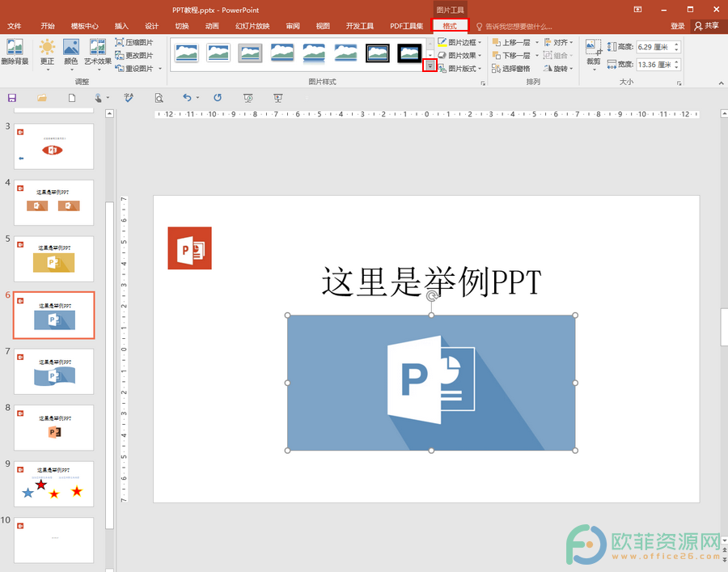This screenshot has width=728, height=572.
Task: Select slide 3 thumbnail
Action: [54, 146]
